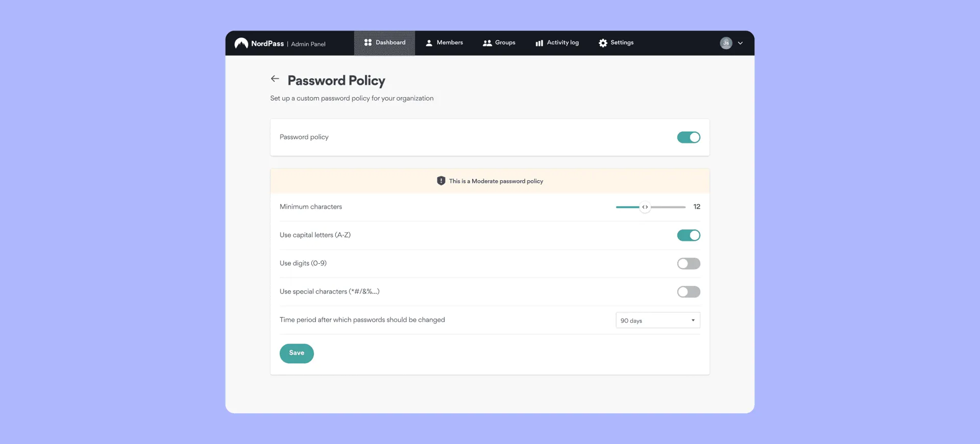Click the Members person icon

[x=429, y=43]
